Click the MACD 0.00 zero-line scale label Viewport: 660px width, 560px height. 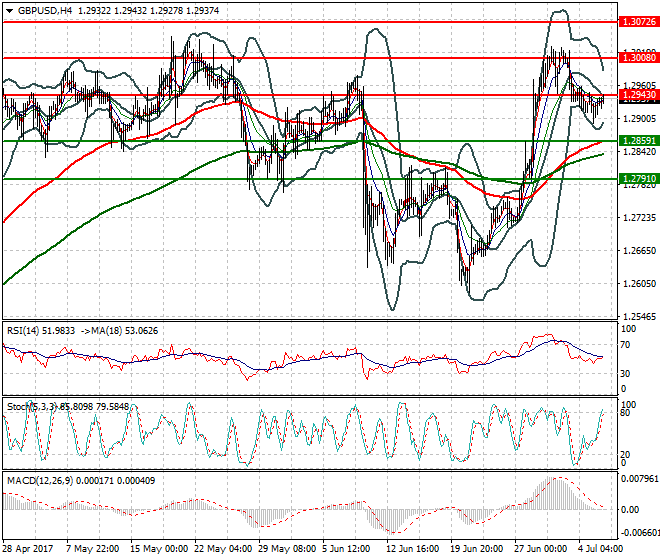[x=630, y=510]
